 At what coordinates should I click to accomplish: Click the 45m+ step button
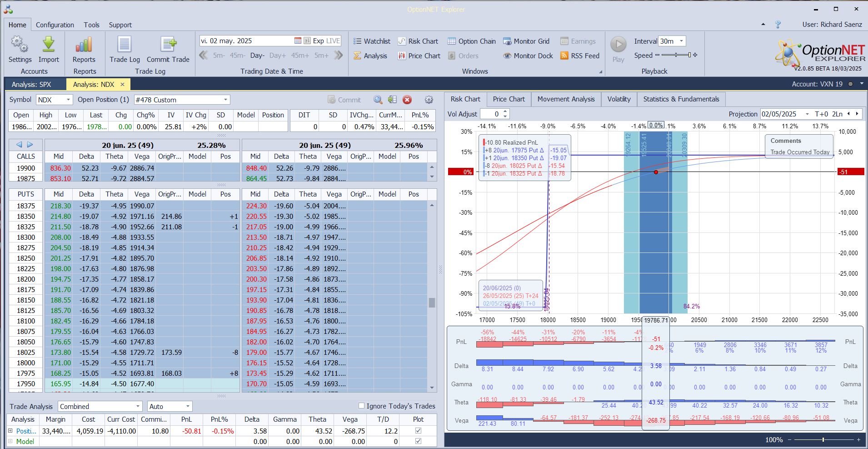tap(300, 55)
